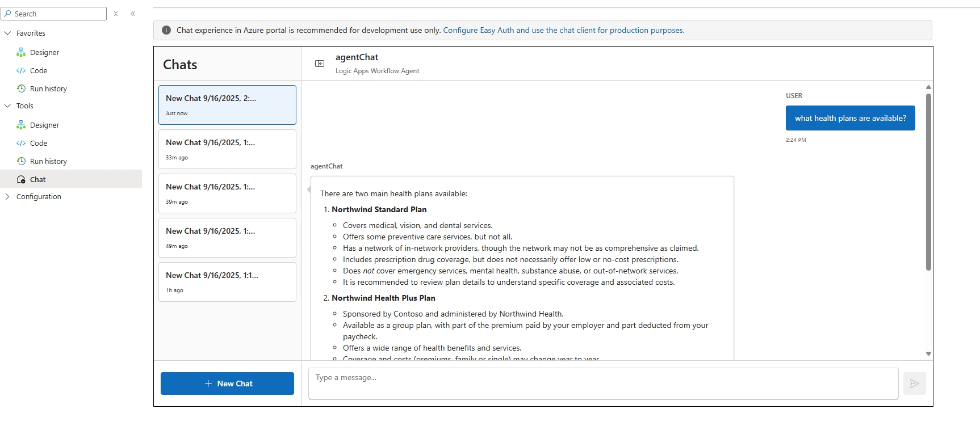Start a New Chat
Viewport: 980px width, 434px height.
pyautogui.click(x=227, y=384)
